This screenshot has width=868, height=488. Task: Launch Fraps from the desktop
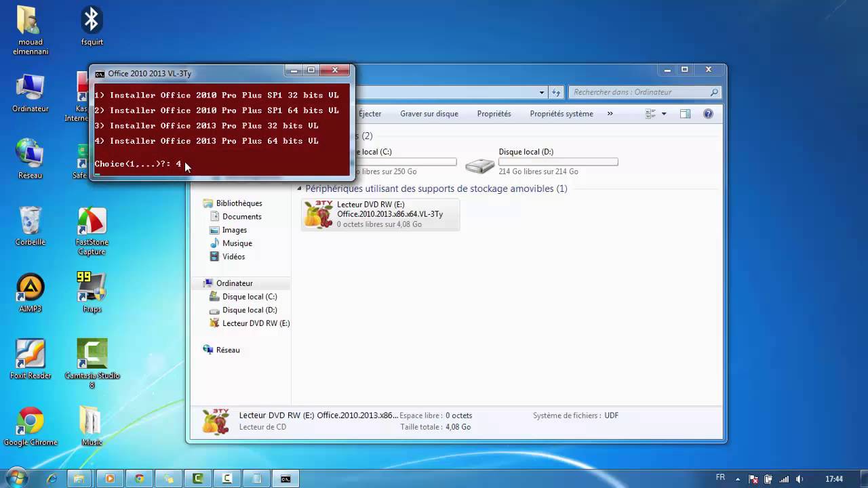(92, 293)
